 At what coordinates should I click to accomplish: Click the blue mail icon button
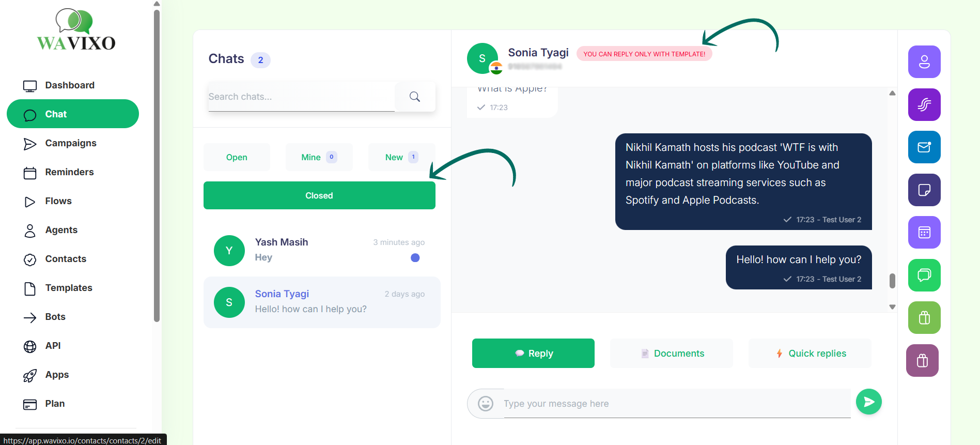click(924, 147)
